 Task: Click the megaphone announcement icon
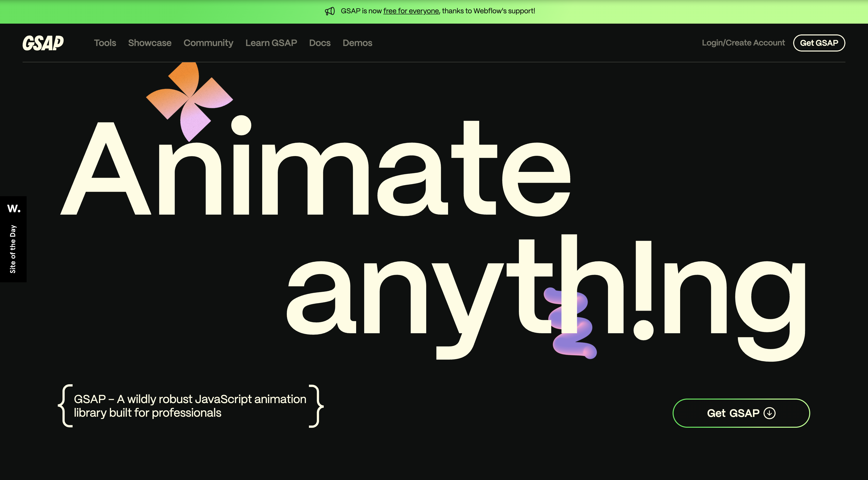(330, 11)
